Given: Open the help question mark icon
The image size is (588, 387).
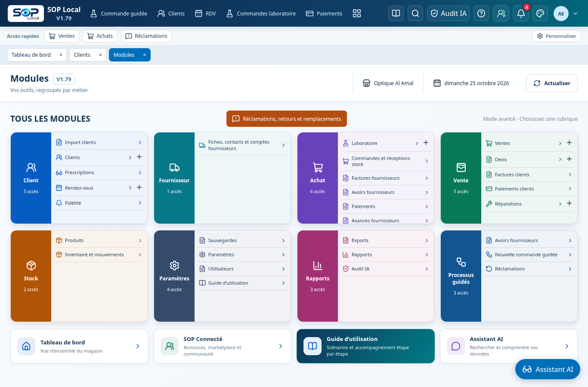Looking at the screenshot, I should click(481, 13).
